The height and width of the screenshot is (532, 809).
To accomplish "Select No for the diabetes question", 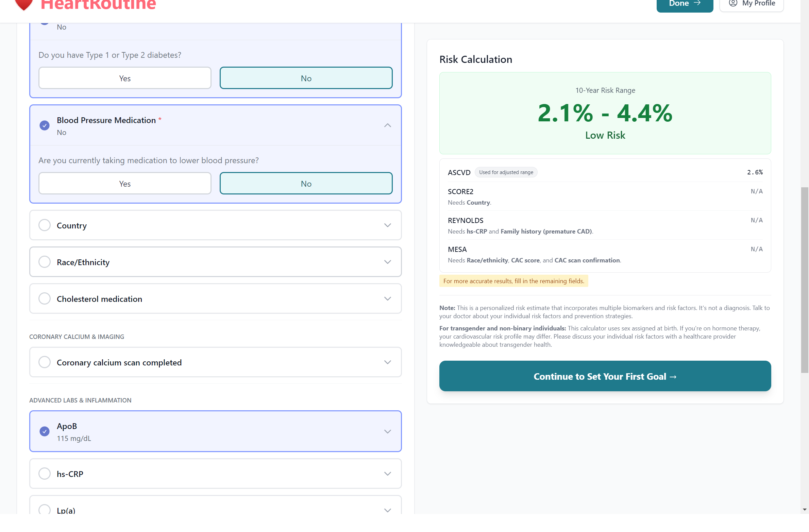I will pyautogui.click(x=306, y=78).
